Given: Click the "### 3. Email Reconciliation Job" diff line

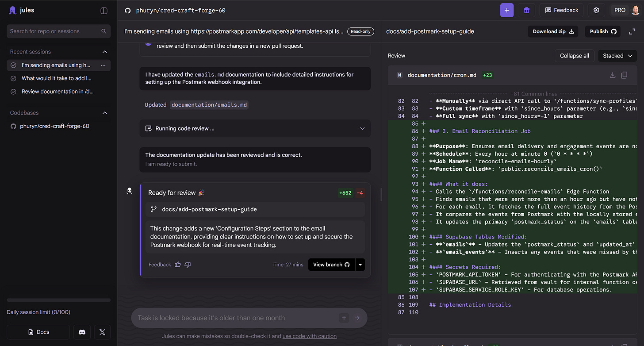Looking at the screenshot, I should click(479, 131).
